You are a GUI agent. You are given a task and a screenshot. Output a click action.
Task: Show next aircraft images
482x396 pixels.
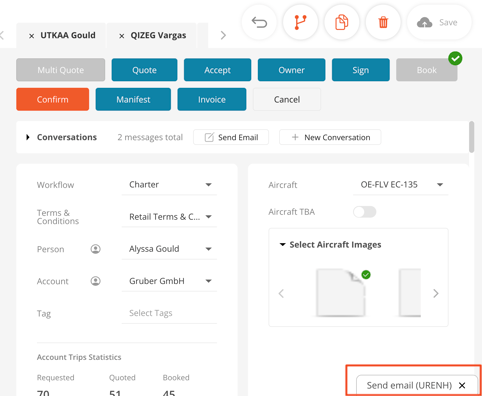coord(436,293)
